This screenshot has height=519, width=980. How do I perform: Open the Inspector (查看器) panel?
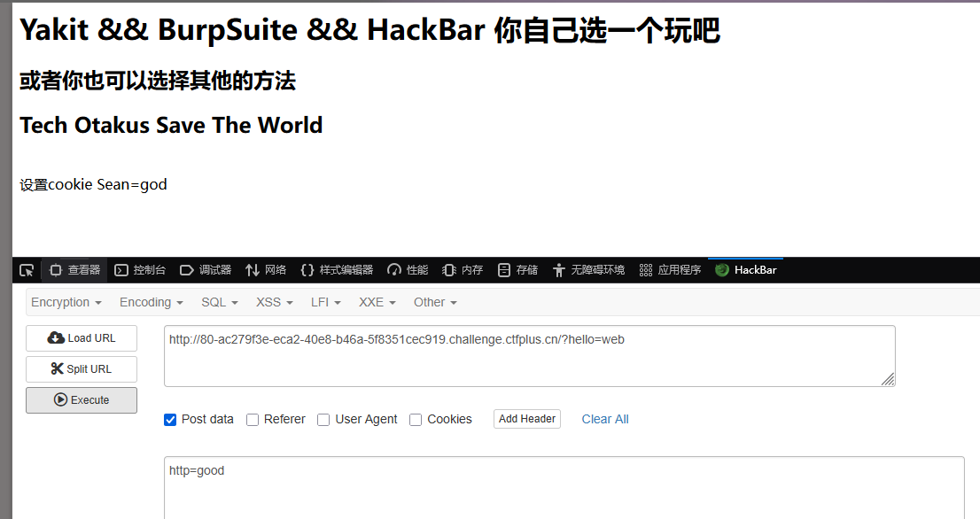[74, 270]
